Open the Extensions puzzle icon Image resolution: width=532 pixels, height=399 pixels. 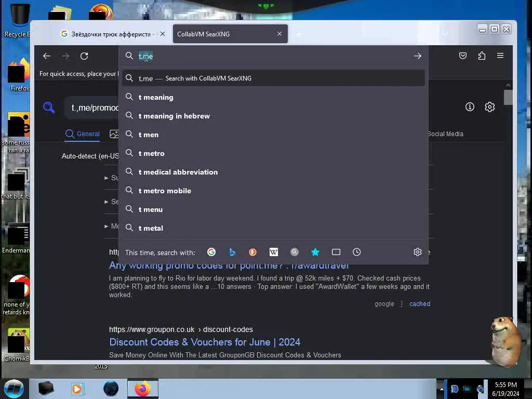point(482,56)
